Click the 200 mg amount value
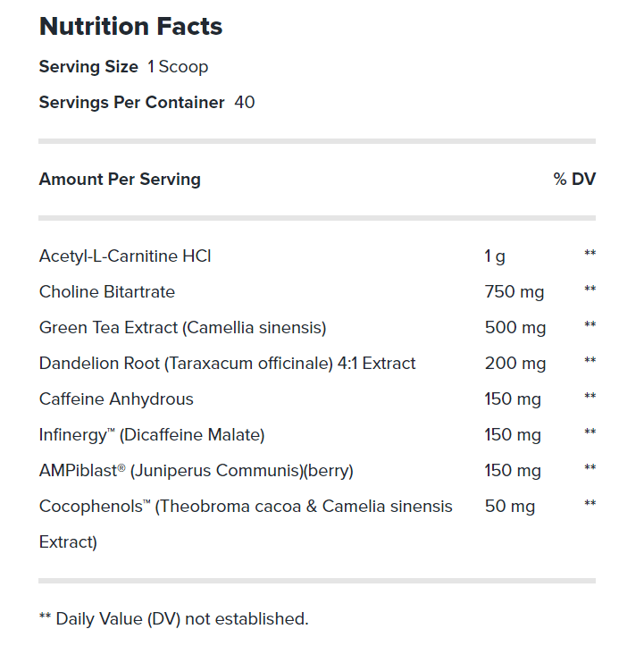The image size is (644, 646). tap(515, 364)
